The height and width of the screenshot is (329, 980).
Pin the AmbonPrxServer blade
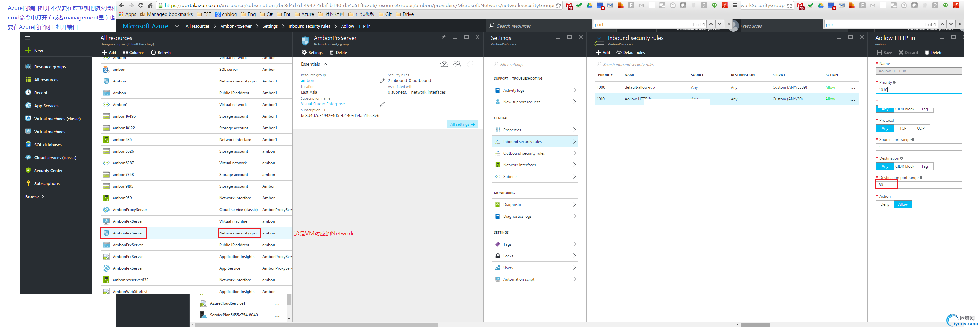pyautogui.click(x=443, y=37)
